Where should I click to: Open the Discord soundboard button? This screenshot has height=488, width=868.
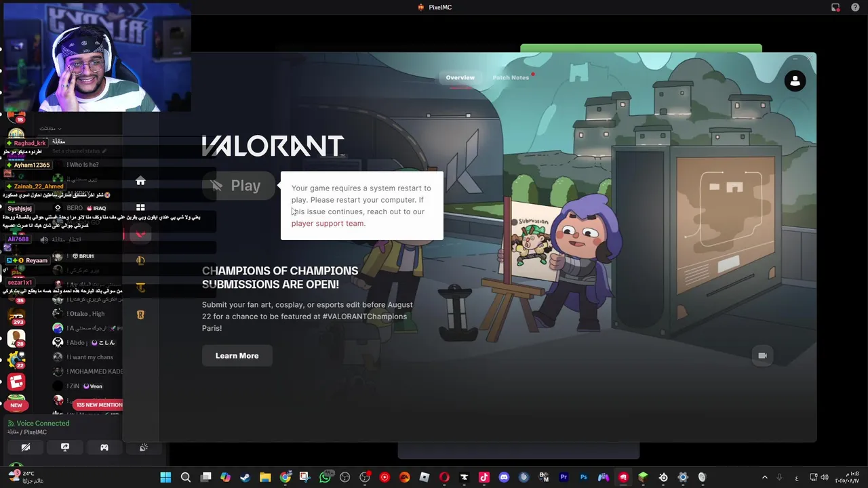click(144, 447)
